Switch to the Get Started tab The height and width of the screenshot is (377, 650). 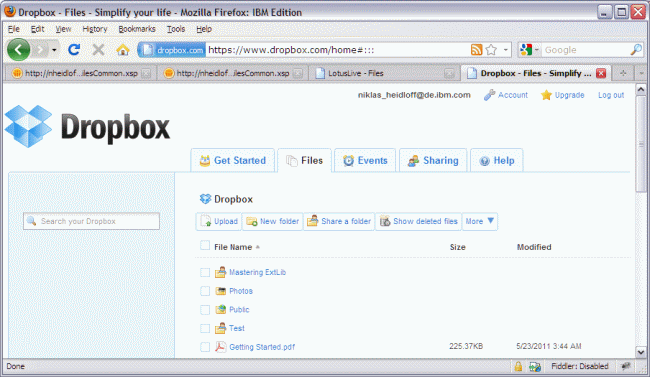point(233,161)
